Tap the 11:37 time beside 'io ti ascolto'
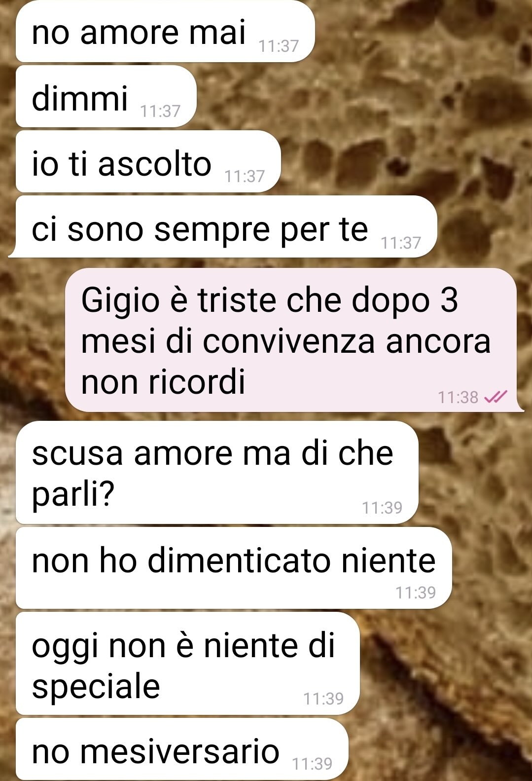This screenshot has height=781, width=532. coord(245,176)
